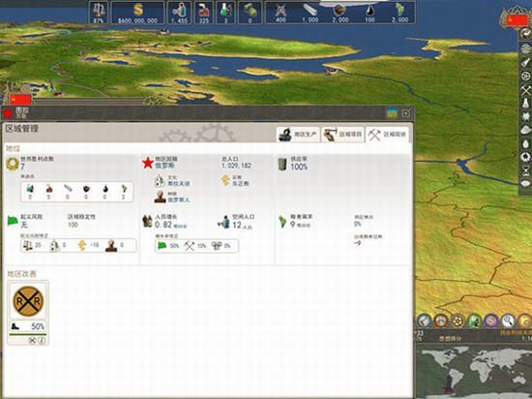Toggle the flask map mode in right sidebar
Screen dimensions: 532x399
click(x=526, y=104)
